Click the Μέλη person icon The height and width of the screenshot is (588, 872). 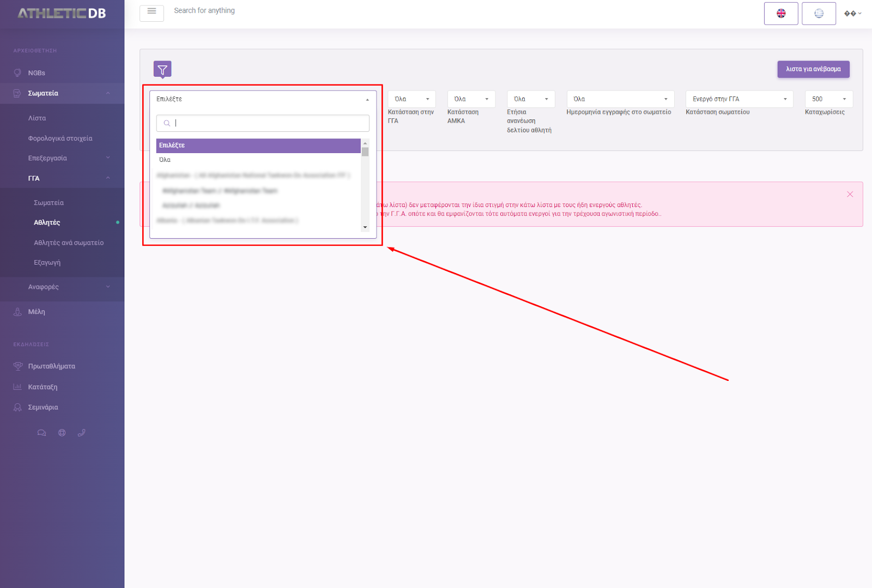(17, 312)
